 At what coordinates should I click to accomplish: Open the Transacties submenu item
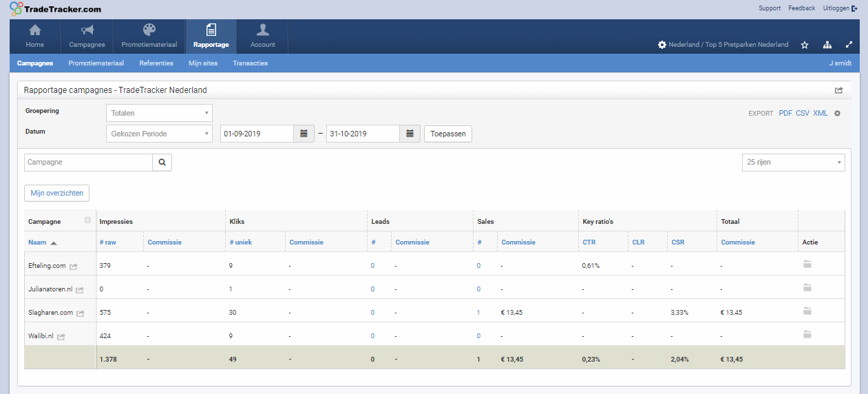(251, 63)
